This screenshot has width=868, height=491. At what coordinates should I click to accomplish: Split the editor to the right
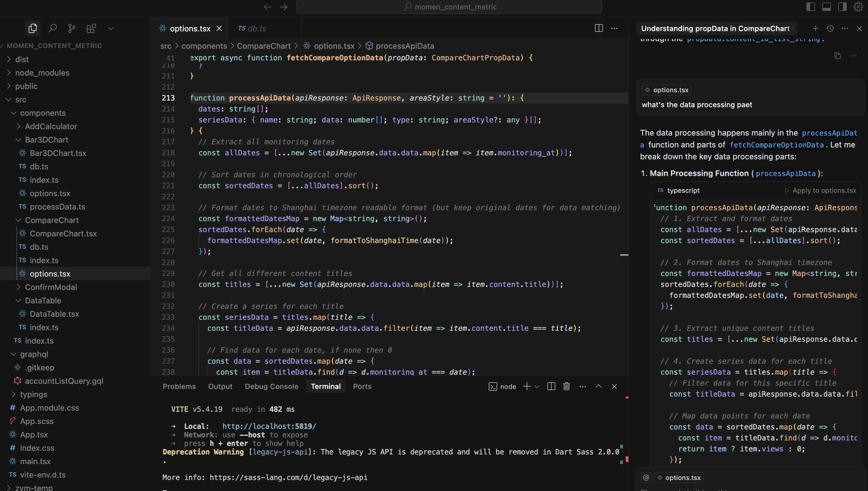point(599,28)
